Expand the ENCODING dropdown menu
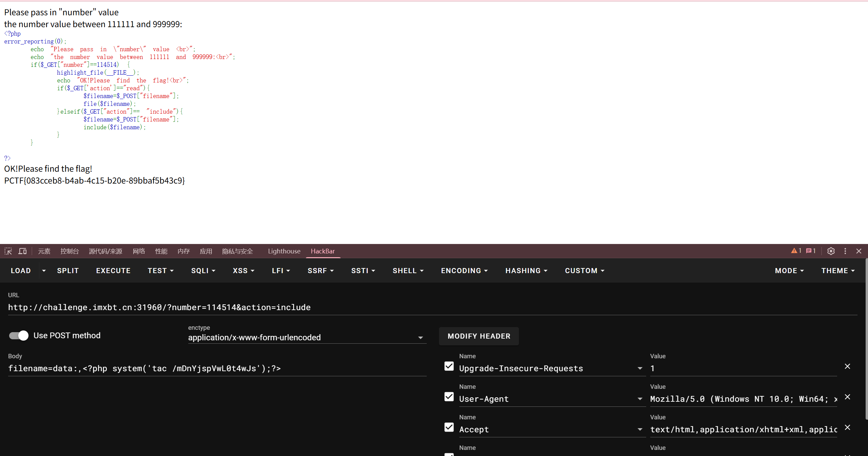The width and height of the screenshot is (868, 456). click(464, 271)
